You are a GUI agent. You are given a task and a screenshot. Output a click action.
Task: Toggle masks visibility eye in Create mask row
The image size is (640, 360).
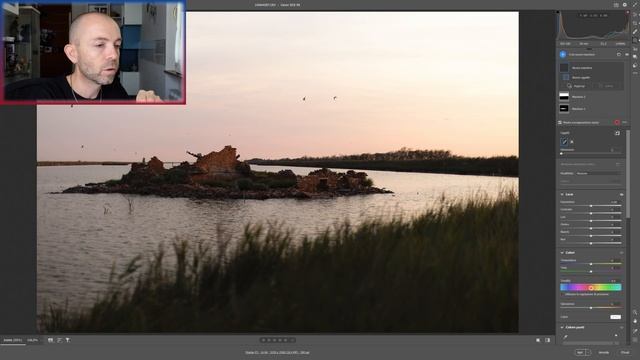coord(627,54)
